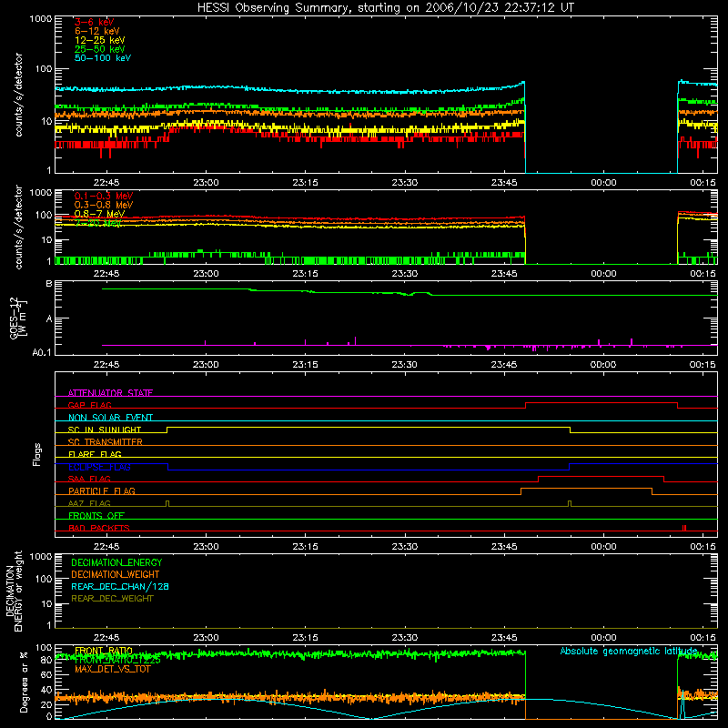Screen dimensions: 728x728
Task: Click the red 0.1-0.3 MeV legend label
Action: tap(104, 196)
